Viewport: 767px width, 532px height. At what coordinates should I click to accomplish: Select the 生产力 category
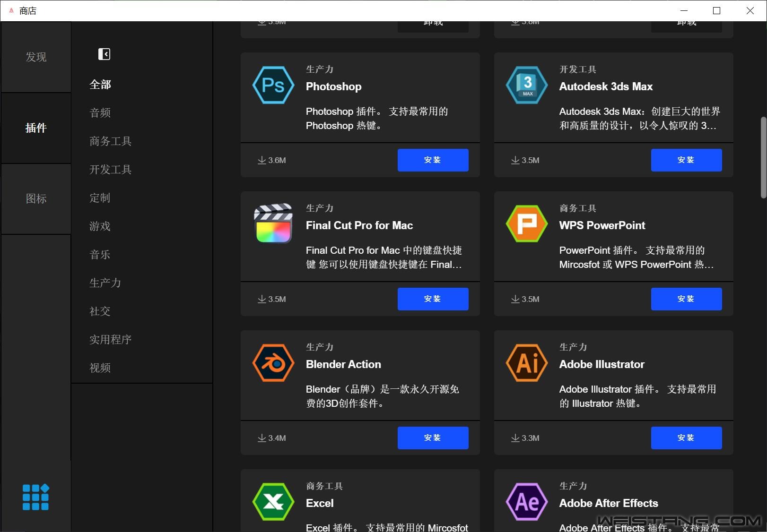click(x=105, y=283)
